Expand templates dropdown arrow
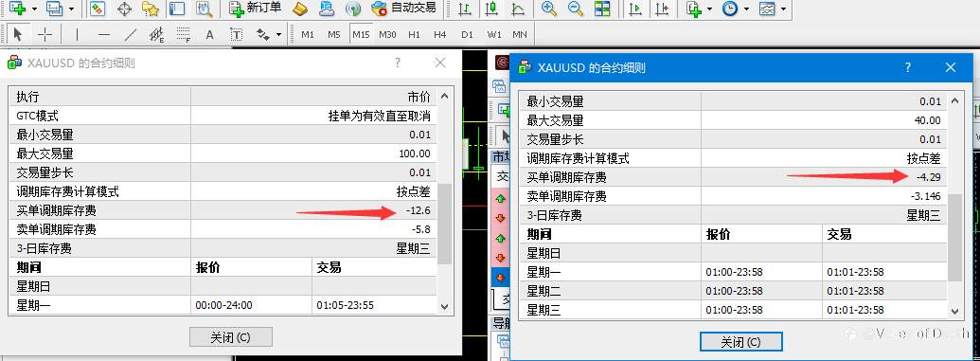 click(783, 9)
